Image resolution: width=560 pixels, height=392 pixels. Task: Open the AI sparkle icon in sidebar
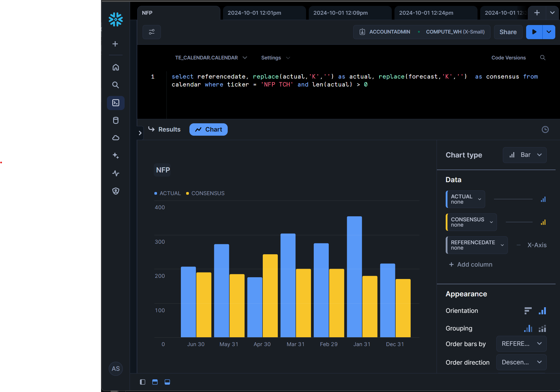(x=116, y=156)
